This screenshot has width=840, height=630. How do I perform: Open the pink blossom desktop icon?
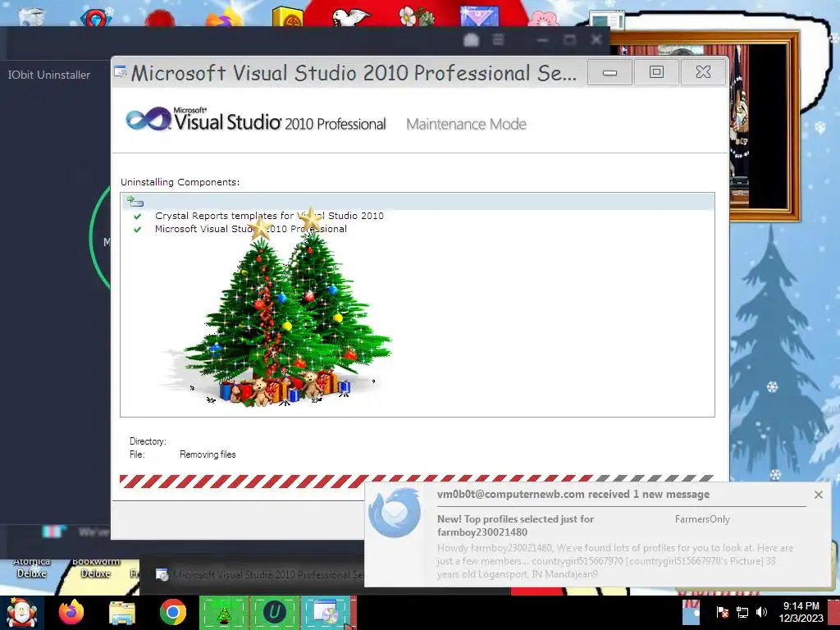[544, 17]
